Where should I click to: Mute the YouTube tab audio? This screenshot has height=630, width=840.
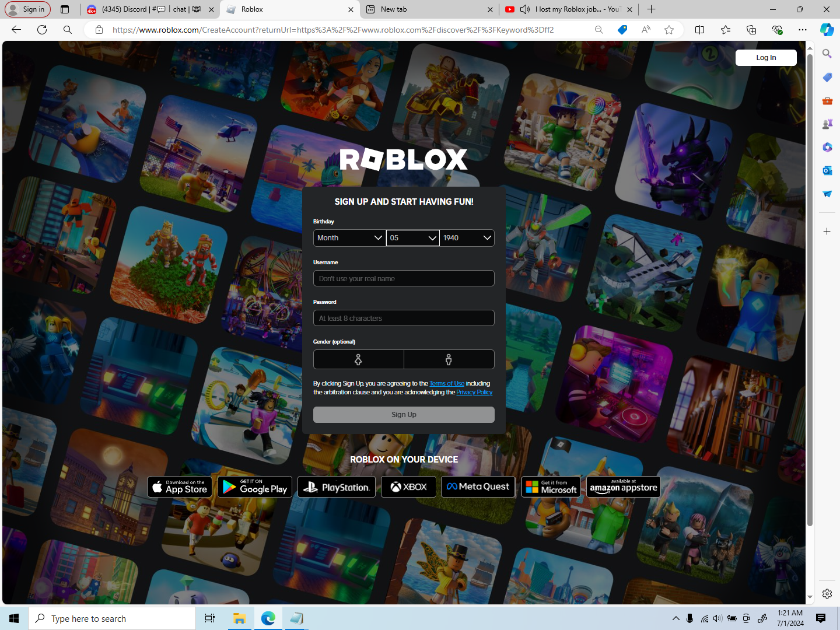pos(524,9)
